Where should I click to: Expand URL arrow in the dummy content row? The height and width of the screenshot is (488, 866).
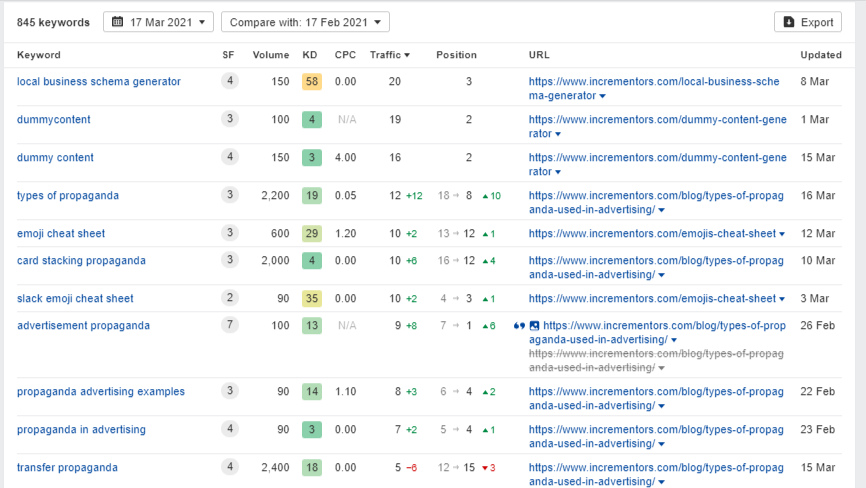point(558,172)
